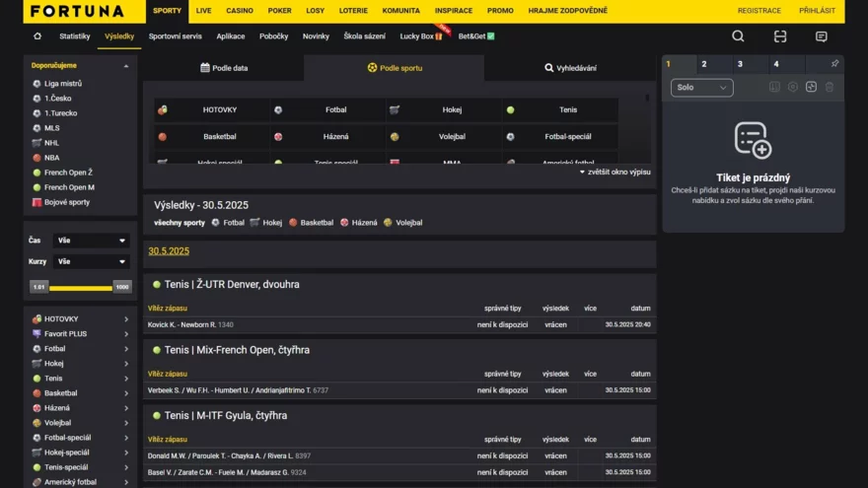Open Bojové sporty link
This screenshot has height=488, width=868.
pyautogui.click(x=67, y=202)
